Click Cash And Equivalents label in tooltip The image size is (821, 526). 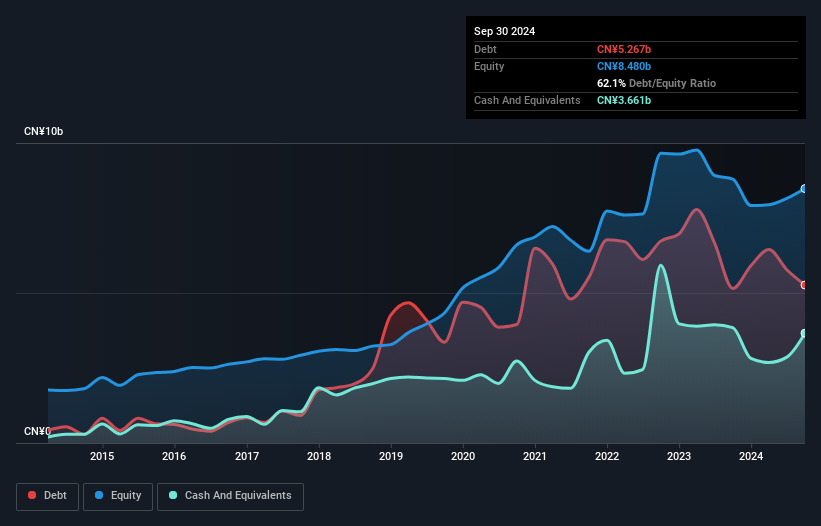click(527, 100)
